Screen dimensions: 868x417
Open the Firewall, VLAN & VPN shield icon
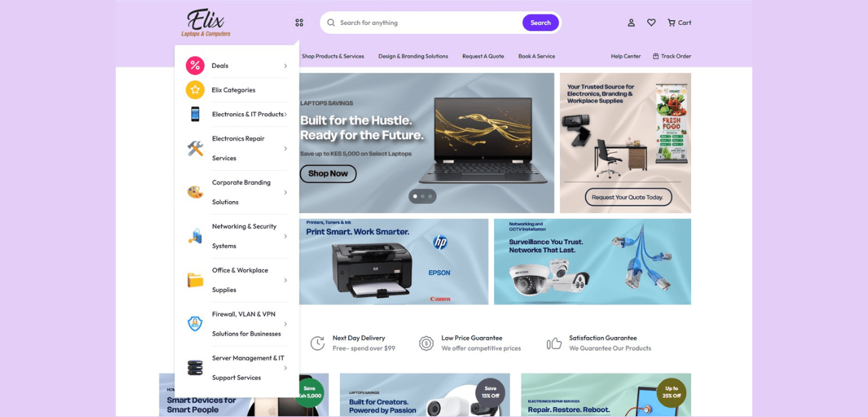(194, 324)
